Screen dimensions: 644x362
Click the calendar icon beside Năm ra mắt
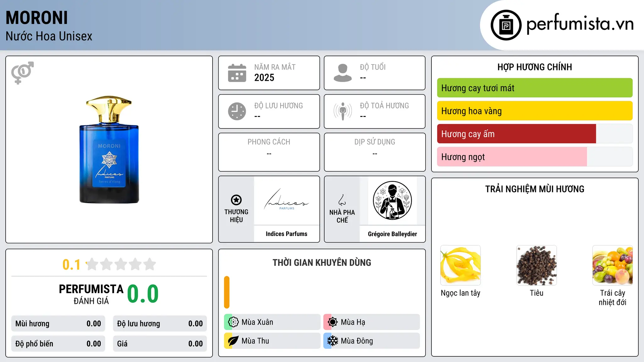point(237,73)
